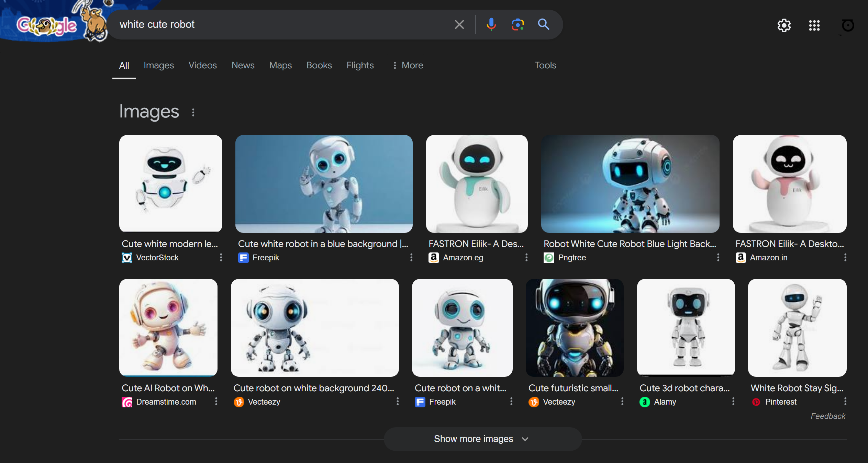Screen dimensions: 868x463
Task: Open Alamy 3d robot character thumbnail
Action: [x=686, y=328]
